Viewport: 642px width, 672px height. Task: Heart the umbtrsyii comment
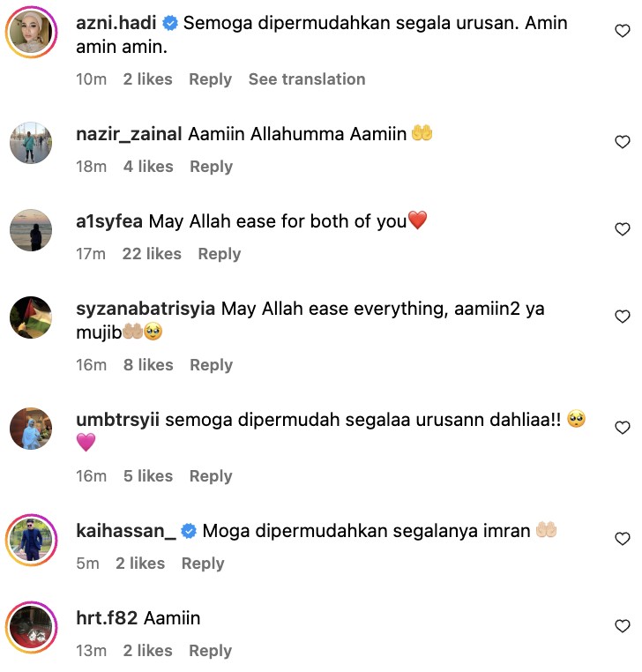click(622, 428)
